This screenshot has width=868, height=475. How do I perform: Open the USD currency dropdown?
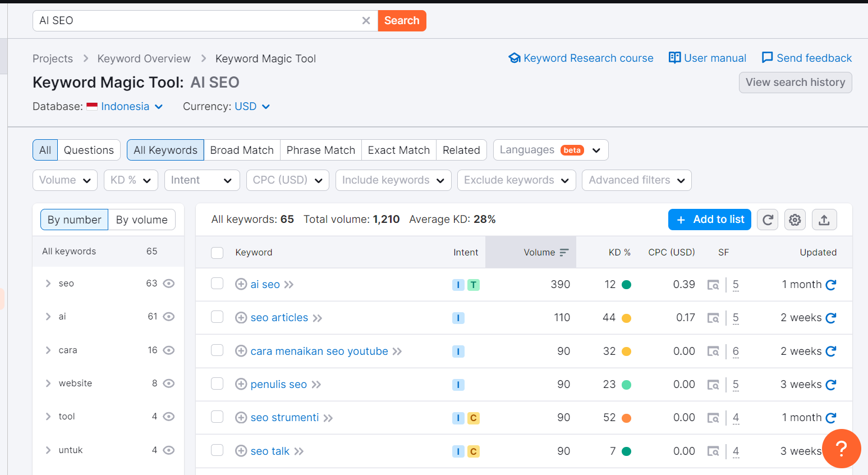click(252, 107)
